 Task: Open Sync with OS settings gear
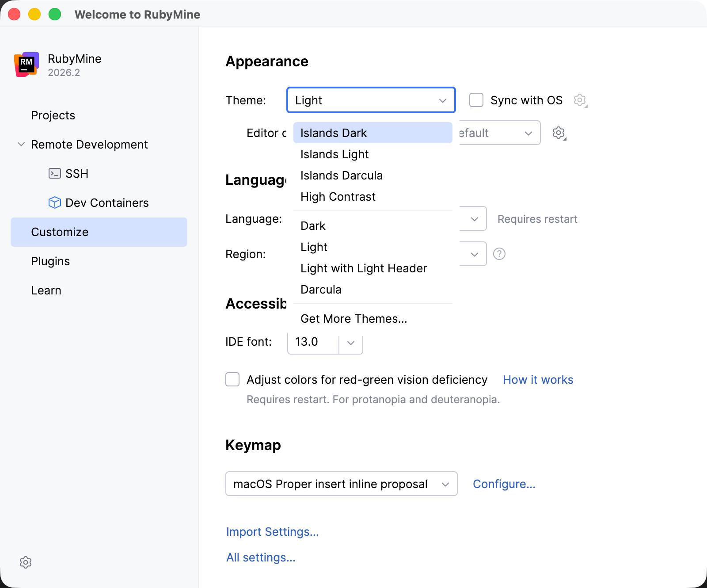pos(580,100)
